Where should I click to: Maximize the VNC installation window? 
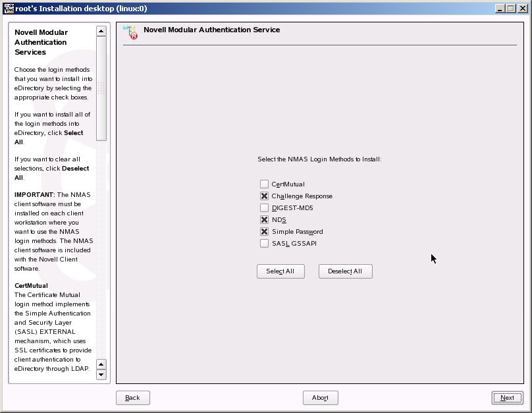click(511, 9)
